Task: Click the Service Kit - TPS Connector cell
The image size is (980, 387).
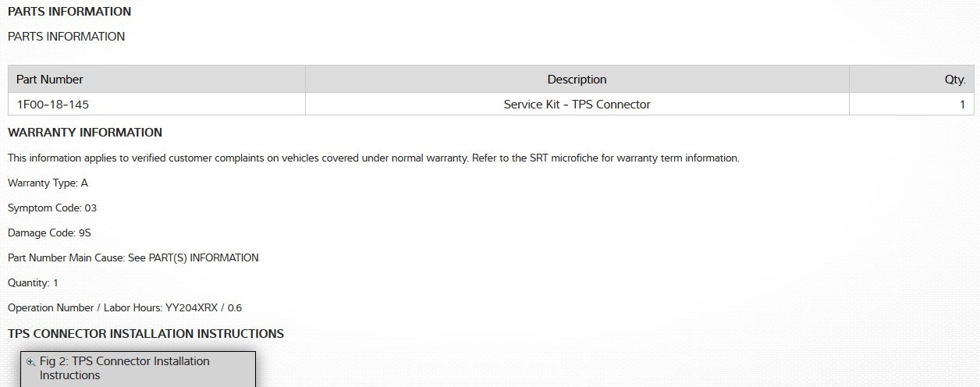Action: click(577, 105)
